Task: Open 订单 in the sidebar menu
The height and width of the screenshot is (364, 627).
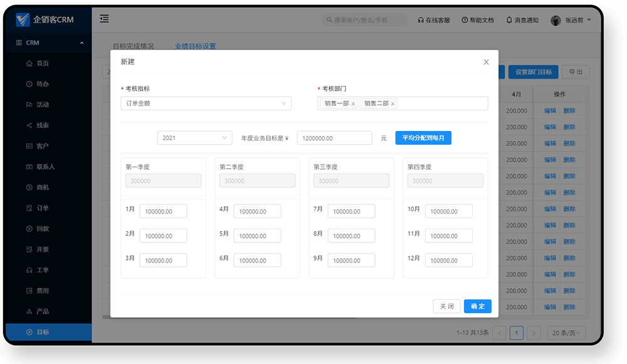Action: coord(42,208)
